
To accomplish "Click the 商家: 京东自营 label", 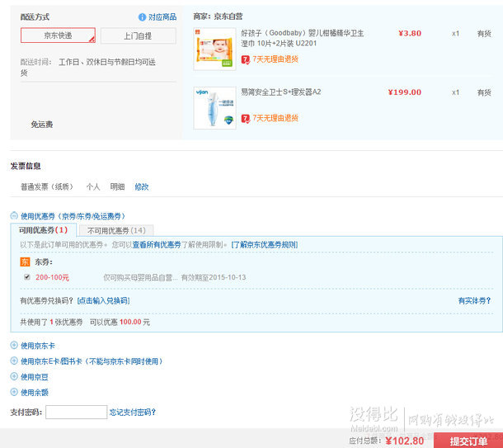I will [218, 17].
